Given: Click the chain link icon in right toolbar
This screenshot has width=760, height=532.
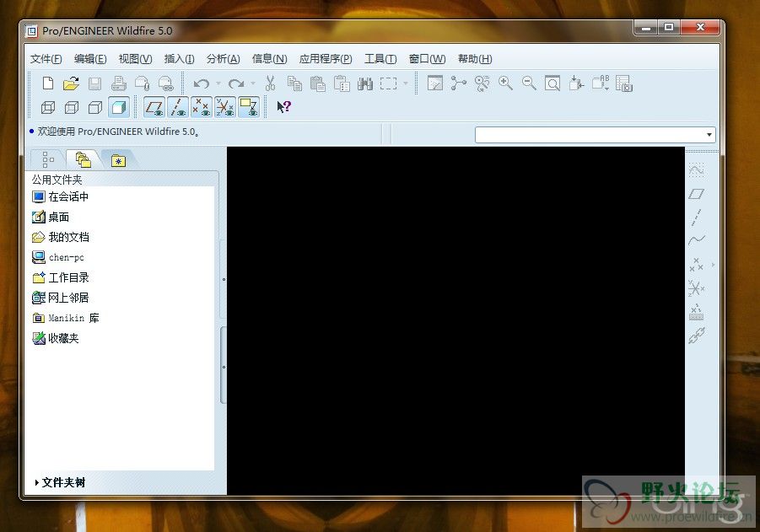Looking at the screenshot, I should coord(697,336).
